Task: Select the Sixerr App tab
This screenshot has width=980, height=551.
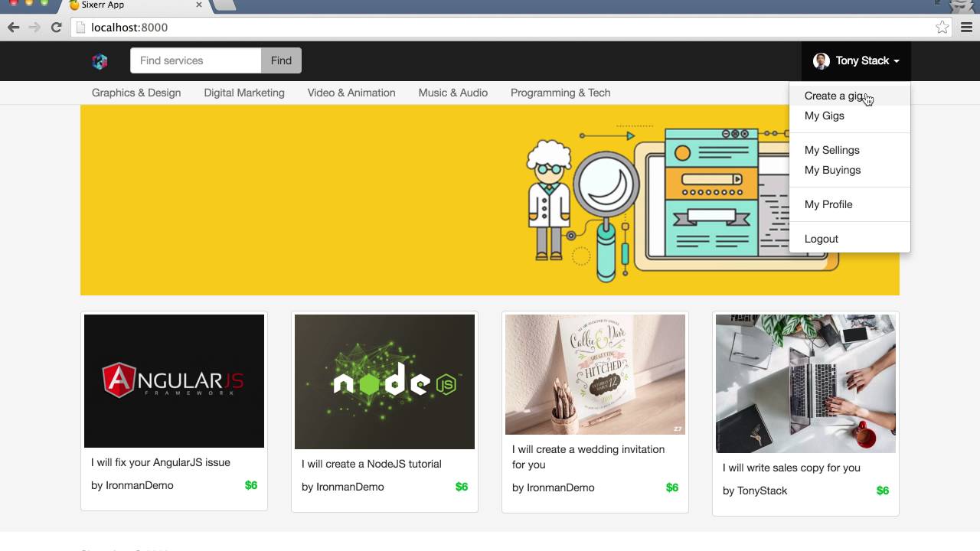Action: [136, 5]
